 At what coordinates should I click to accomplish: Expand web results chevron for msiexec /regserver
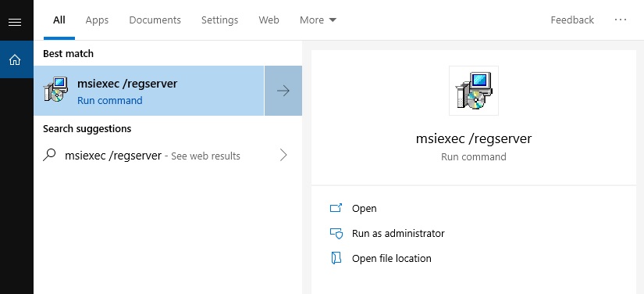tap(283, 155)
